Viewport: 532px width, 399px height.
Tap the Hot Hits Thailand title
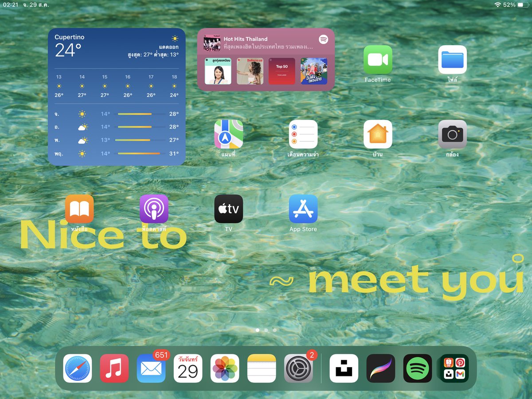click(246, 39)
